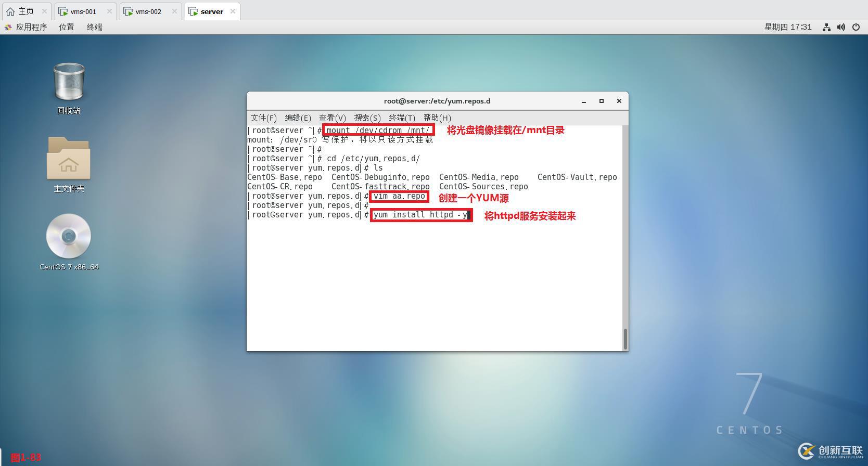Click the mount: /dev/sr0 写保护 output line
The height and width of the screenshot is (466, 868).
(340, 140)
